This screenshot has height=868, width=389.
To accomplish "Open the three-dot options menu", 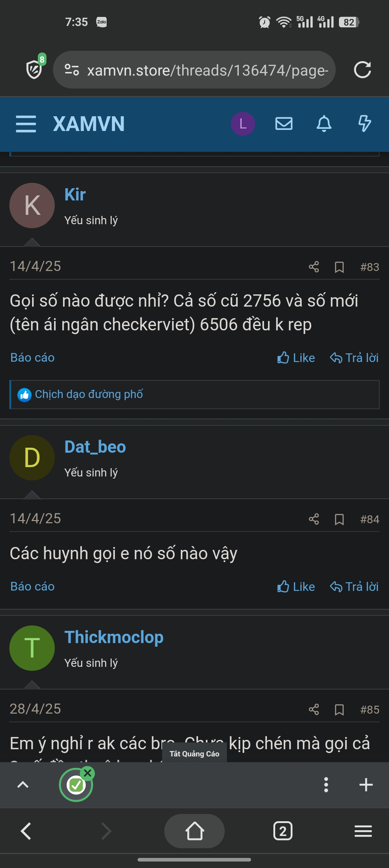I will tap(326, 785).
